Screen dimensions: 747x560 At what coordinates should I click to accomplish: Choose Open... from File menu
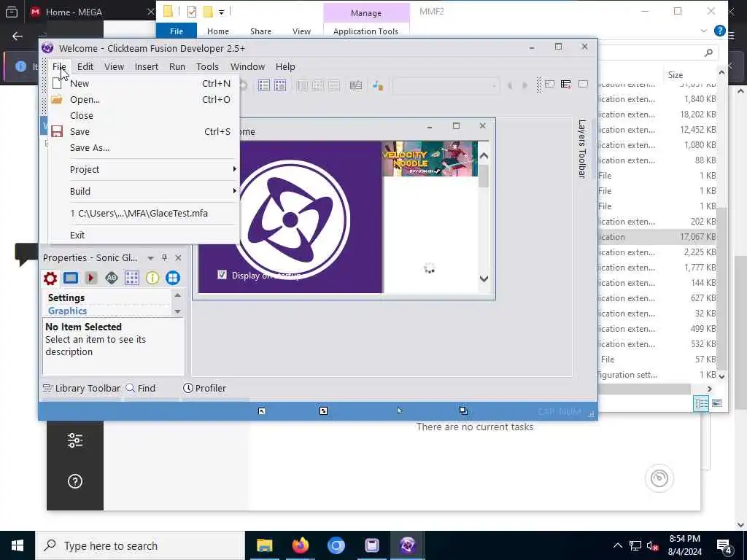[x=143, y=99]
